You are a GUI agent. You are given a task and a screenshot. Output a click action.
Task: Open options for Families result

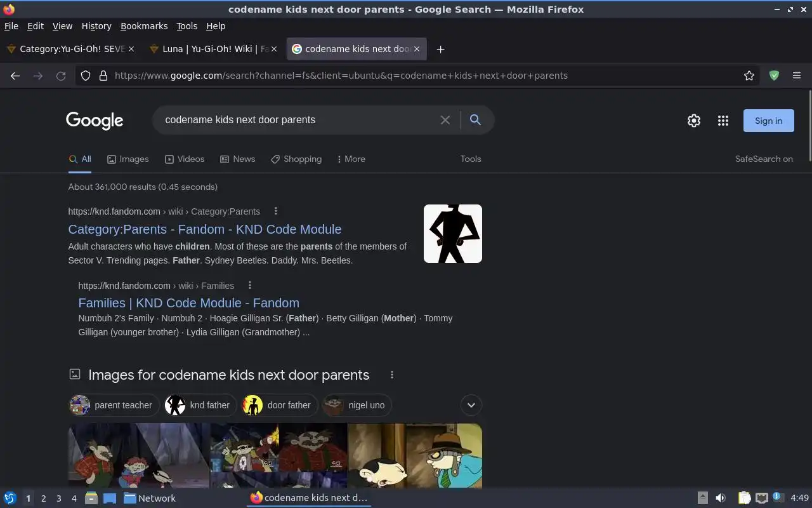click(x=250, y=286)
